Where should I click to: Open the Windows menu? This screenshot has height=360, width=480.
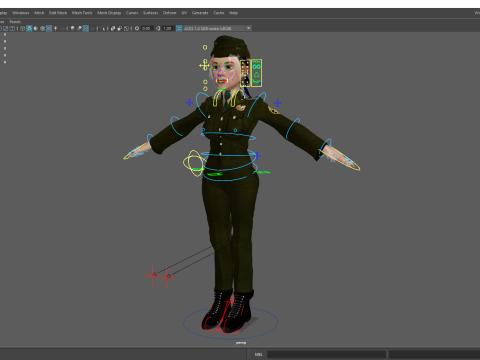(x=21, y=13)
